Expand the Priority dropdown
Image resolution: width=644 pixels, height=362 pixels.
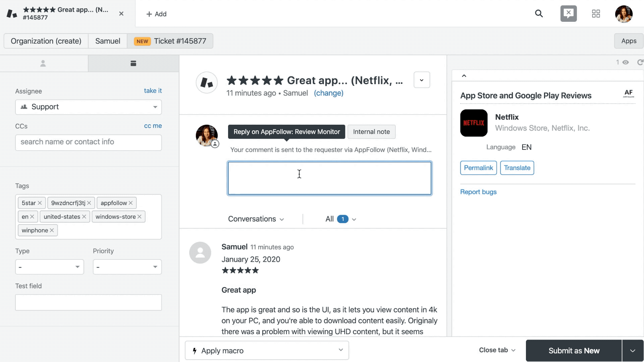pos(127,267)
